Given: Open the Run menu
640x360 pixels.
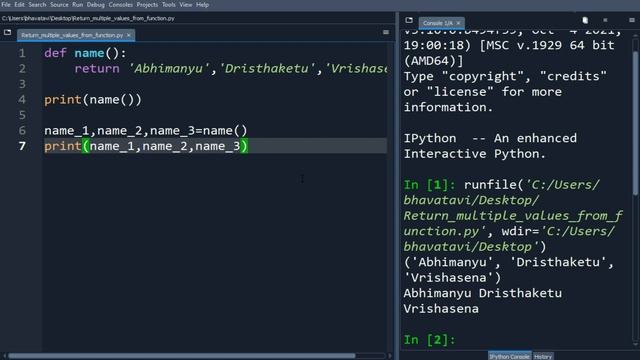Looking at the screenshot, I should 78,4.
